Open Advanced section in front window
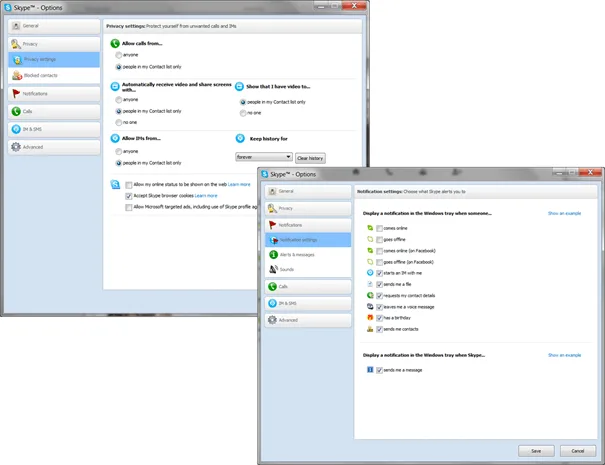Viewport: 605px width, 465px height. tap(308, 320)
